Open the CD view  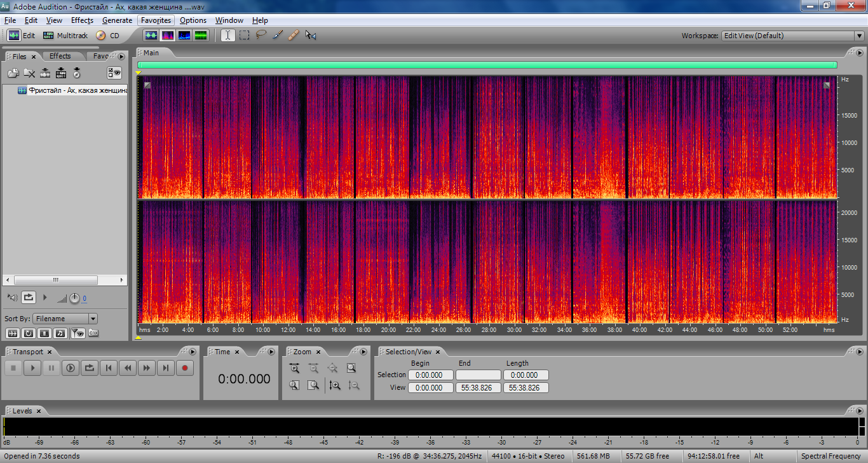[x=107, y=36]
